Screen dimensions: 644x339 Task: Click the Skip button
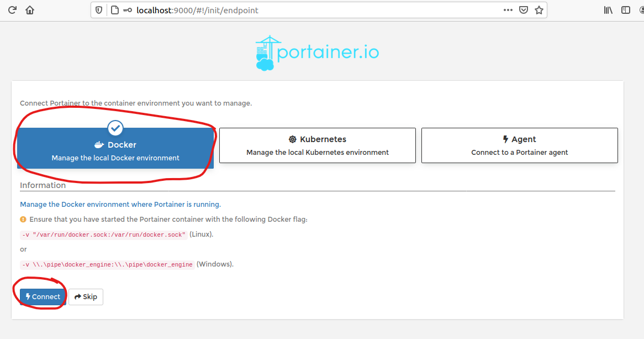[86, 296]
